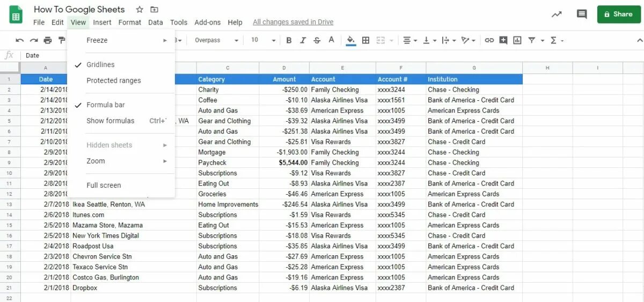
Task: Open the Help menu
Action: pos(235,22)
